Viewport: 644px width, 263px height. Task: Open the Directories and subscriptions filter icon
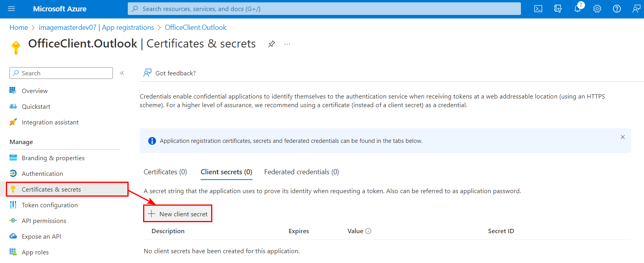tap(558, 9)
